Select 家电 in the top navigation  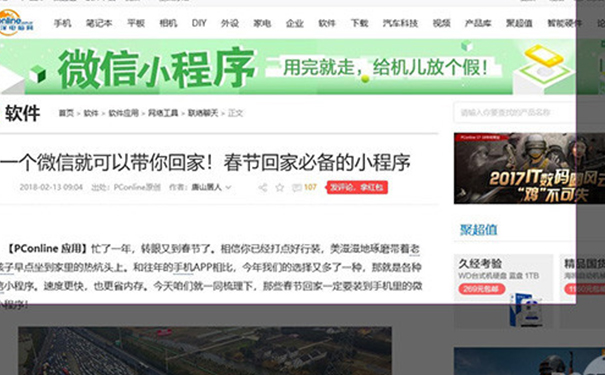[262, 23]
